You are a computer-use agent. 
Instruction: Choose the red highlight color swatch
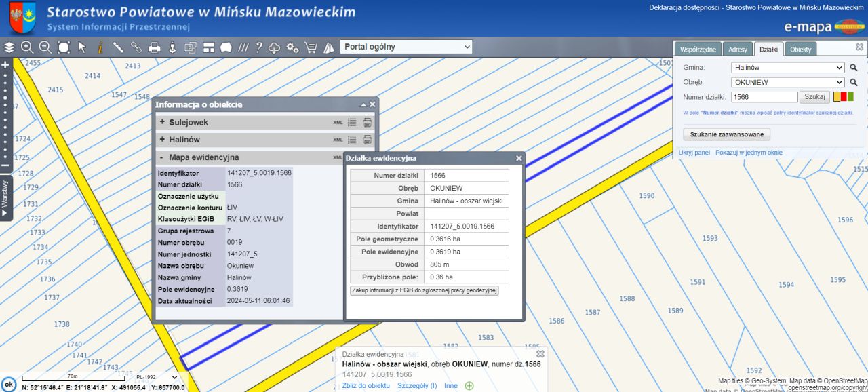click(x=844, y=97)
